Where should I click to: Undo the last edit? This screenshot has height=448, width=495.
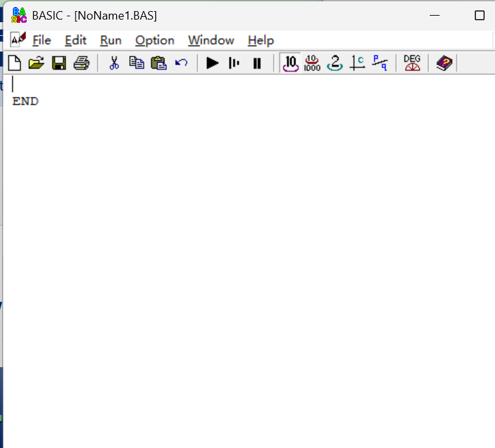[x=181, y=63]
